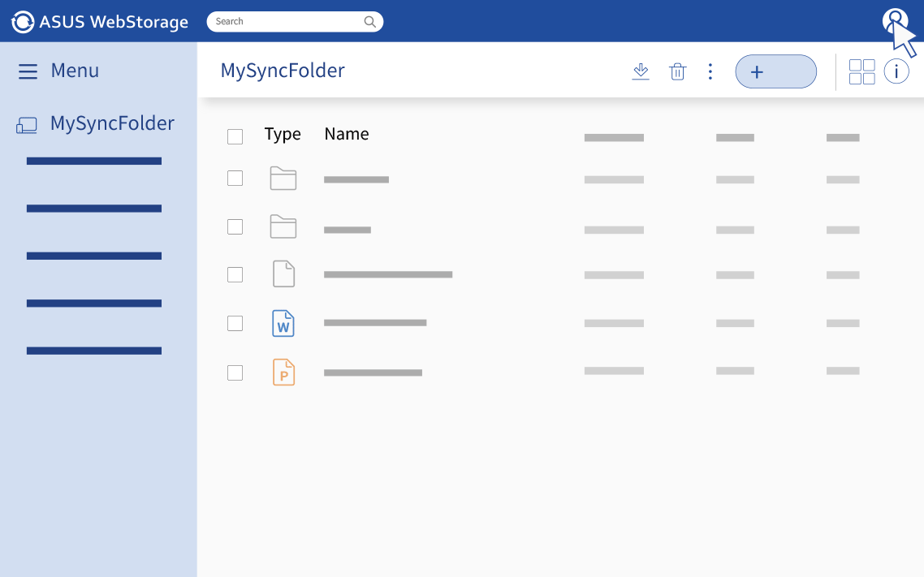Check the Word document row checkbox

tap(235, 323)
